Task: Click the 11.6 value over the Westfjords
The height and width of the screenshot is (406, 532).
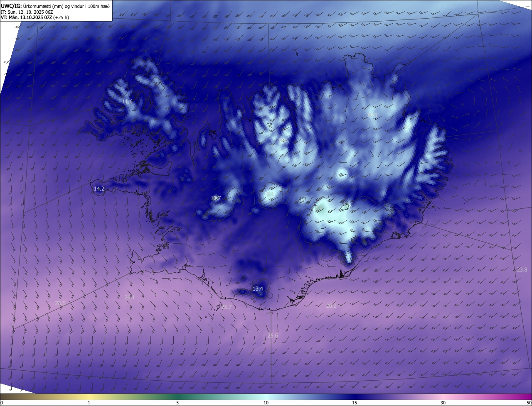Action: pyautogui.click(x=127, y=102)
